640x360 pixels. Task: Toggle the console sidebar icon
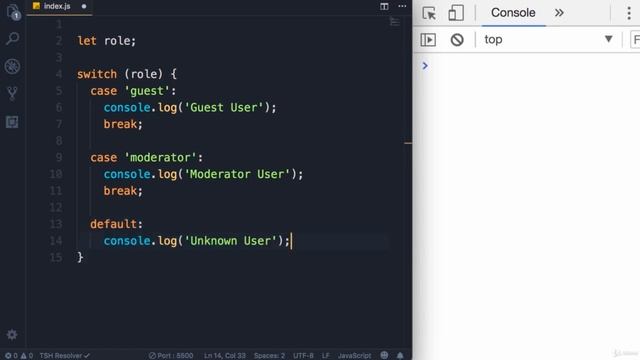click(x=428, y=40)
